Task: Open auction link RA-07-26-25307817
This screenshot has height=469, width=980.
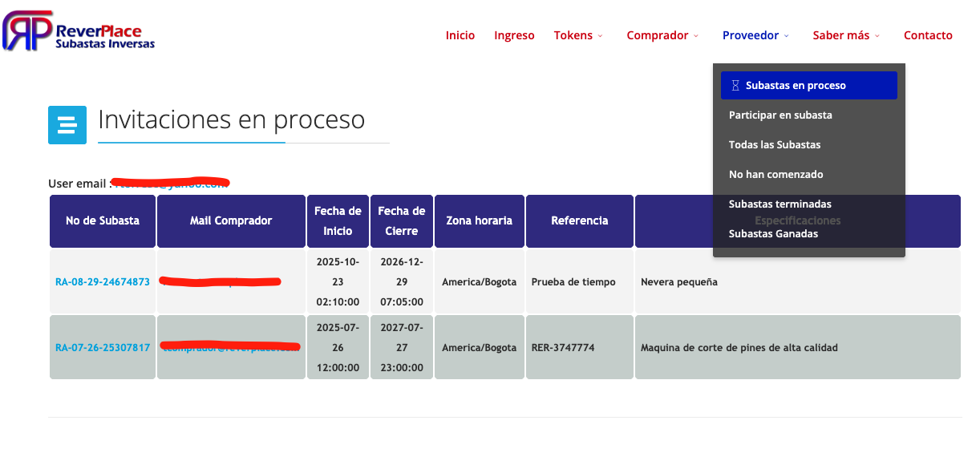Action: 103,348
